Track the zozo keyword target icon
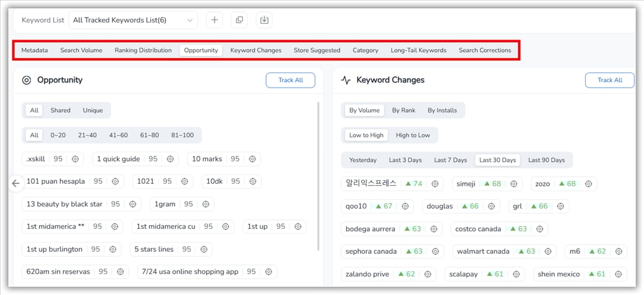The width and height of the screenshot is (644, 295). (588, 184)
